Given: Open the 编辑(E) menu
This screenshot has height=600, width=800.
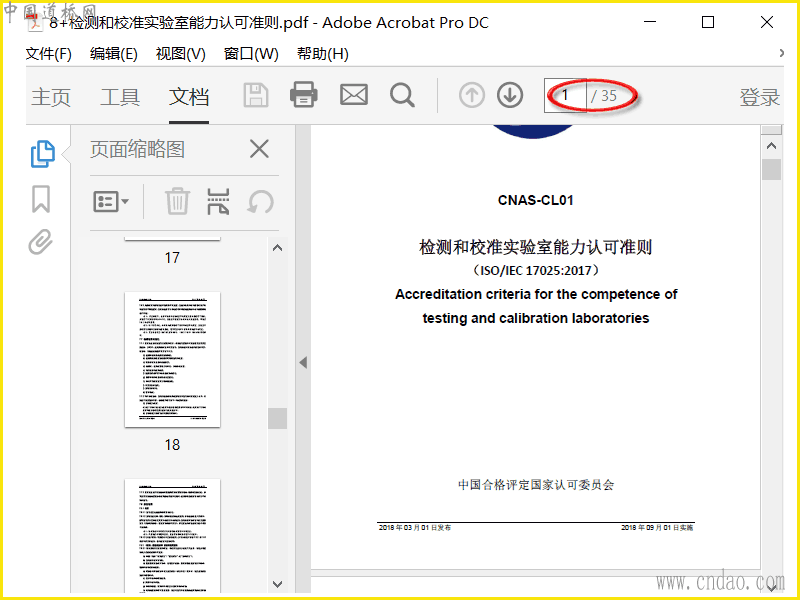Looking at the screenshot, I should 113,54.
